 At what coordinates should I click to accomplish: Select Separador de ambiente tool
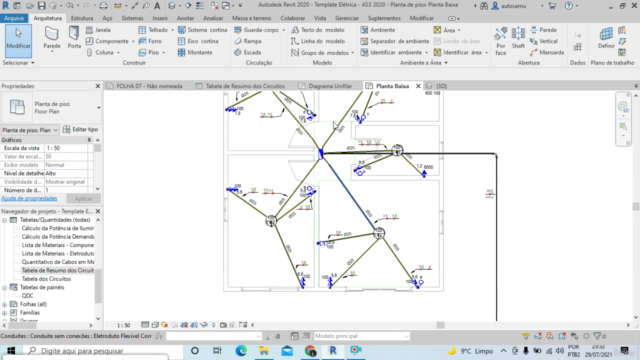pyautogui.click(x=395, y=41)
